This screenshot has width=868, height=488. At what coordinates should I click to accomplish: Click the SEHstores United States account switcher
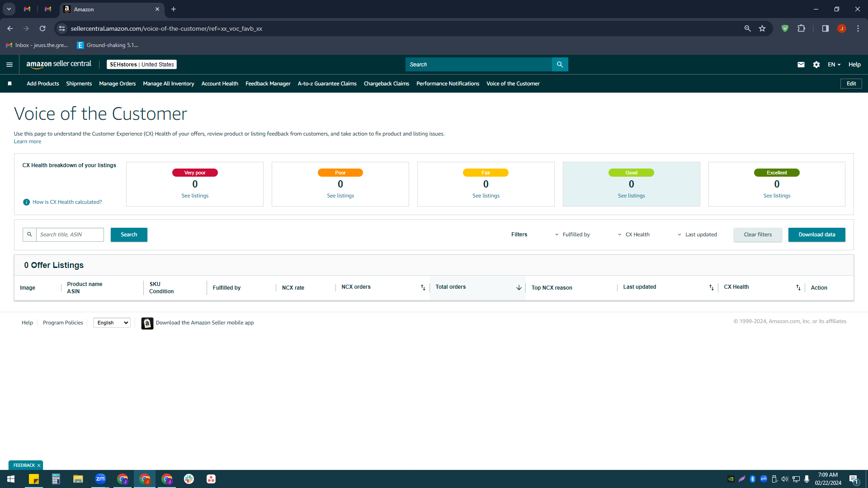142,65
